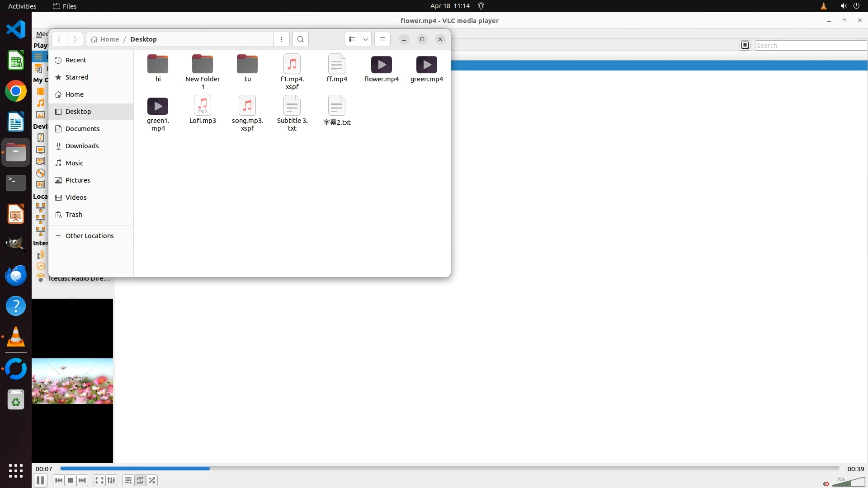Expand view options dropdown arrow
This screenshot has width=868, height=488.
point(366,39)
